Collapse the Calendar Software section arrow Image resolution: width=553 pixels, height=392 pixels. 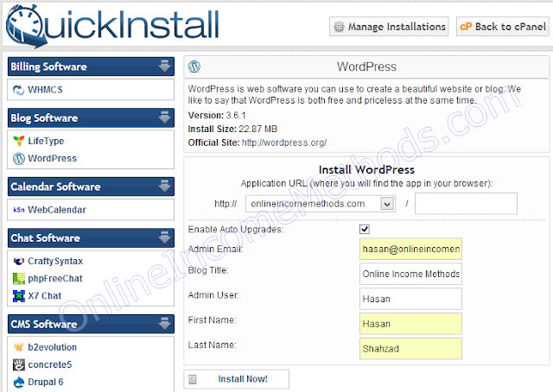(x=164, y=187)
